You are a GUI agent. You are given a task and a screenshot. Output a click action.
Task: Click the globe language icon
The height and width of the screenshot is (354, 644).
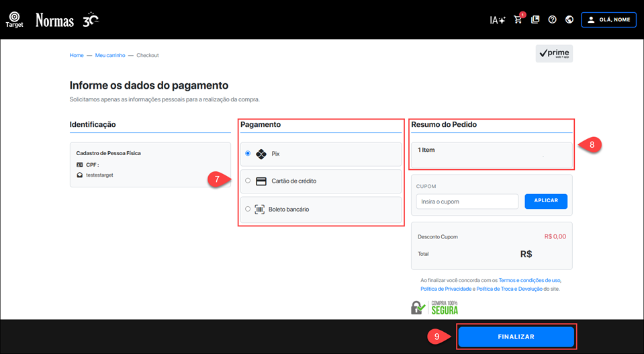[569, 19]
